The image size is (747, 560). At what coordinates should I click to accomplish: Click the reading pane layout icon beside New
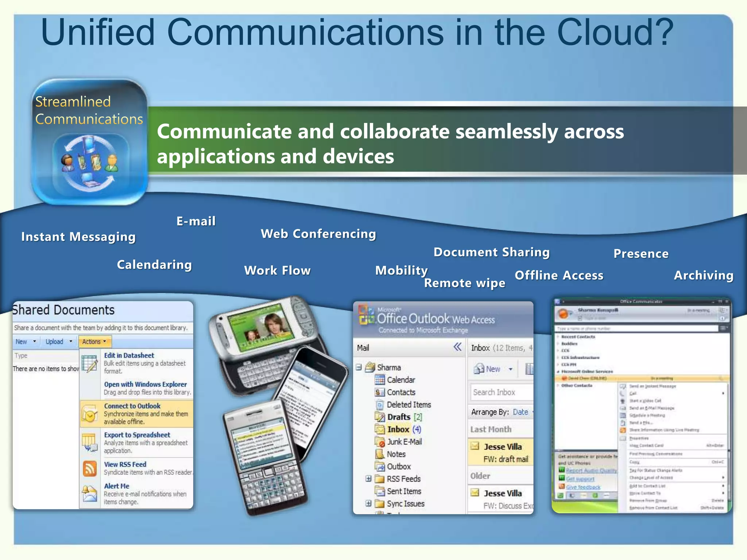[529, 369]
